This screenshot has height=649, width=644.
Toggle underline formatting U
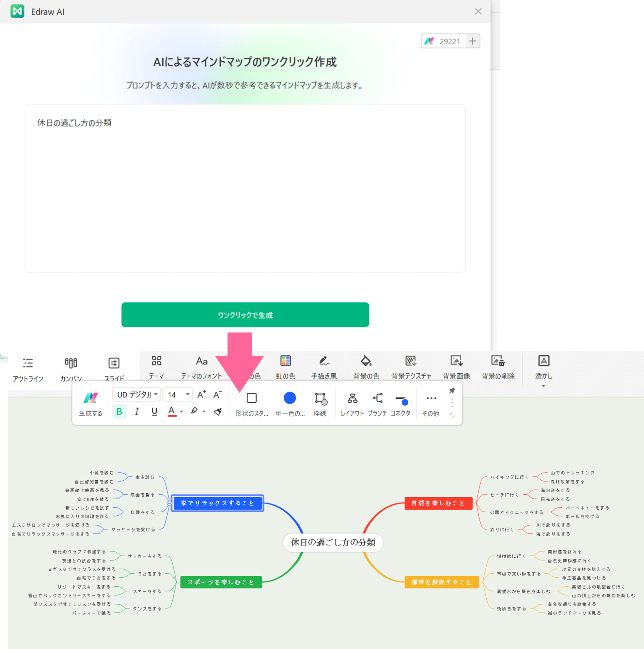click(154, 411)
